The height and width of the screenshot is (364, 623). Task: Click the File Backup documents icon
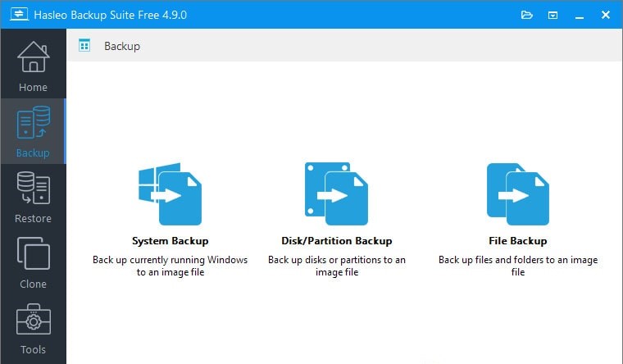pos(518,194)
